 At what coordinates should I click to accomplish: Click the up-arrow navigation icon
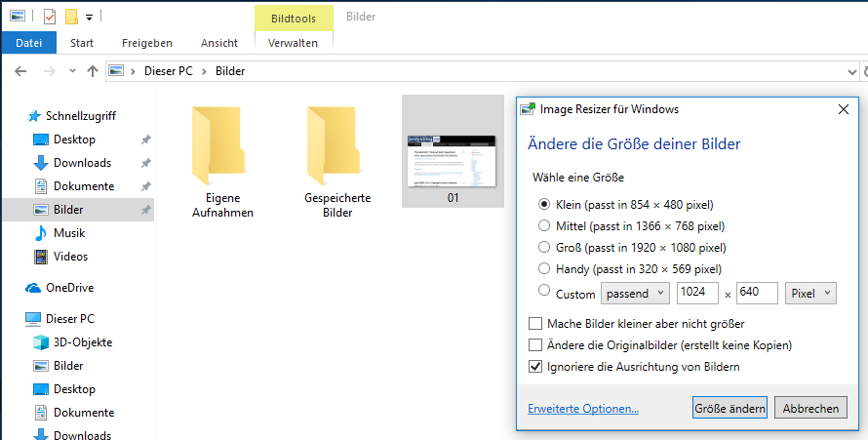93,71
